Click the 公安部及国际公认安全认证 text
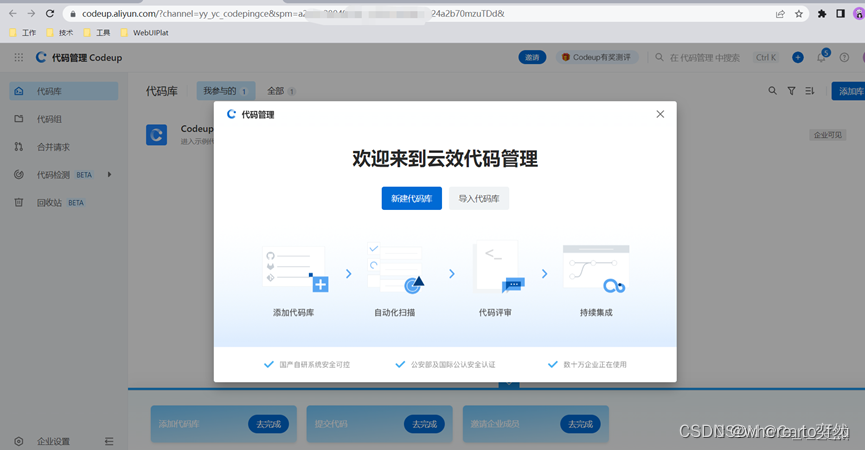This screenshot has height=450, width=865. point(453,365)
